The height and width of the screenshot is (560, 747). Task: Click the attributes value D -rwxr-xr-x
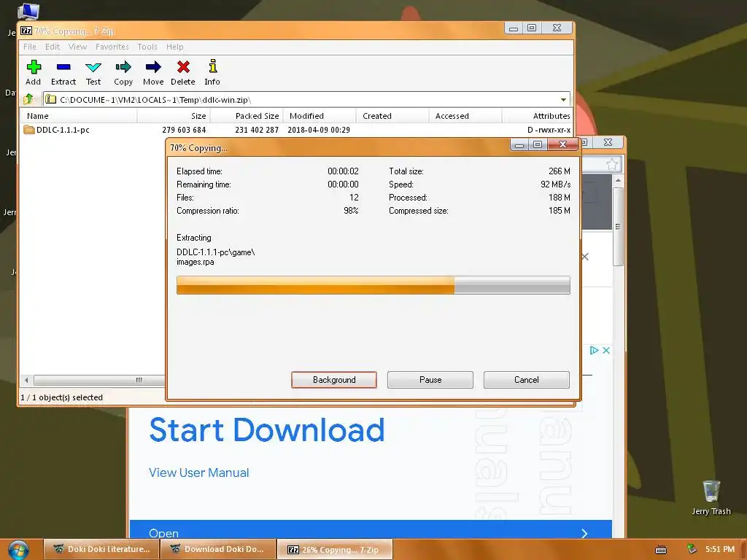point(549,130)
